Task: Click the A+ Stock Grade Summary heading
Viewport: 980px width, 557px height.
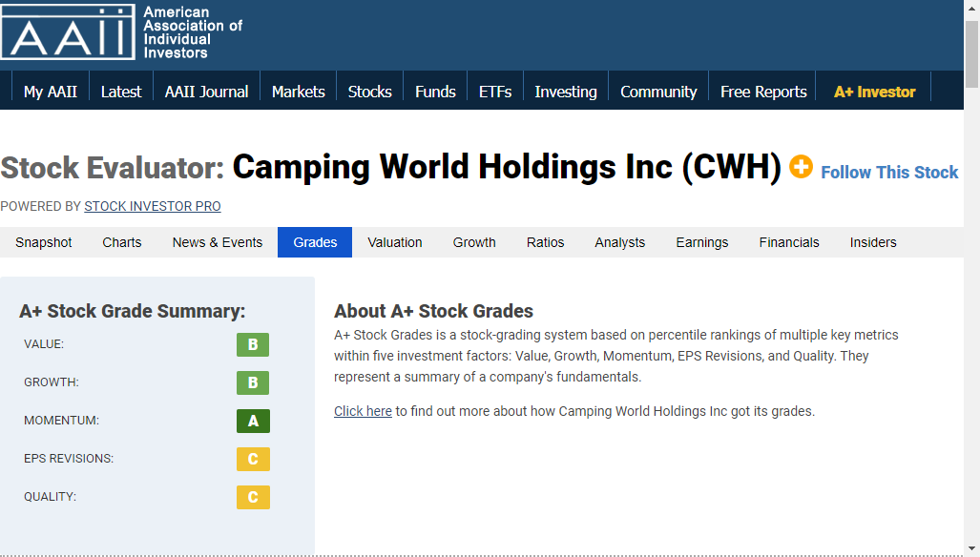Action: tap(133, 311)
